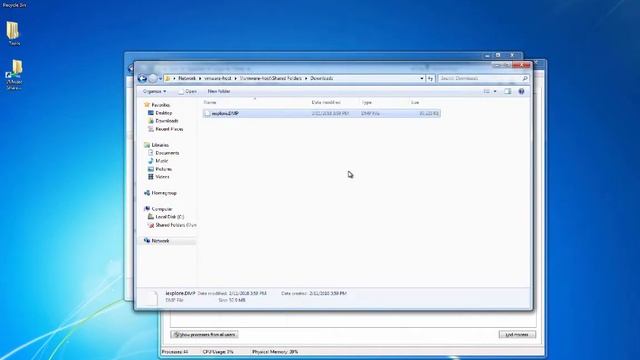
Task: Select Network in the navigation pane
Action: (160, 241)
